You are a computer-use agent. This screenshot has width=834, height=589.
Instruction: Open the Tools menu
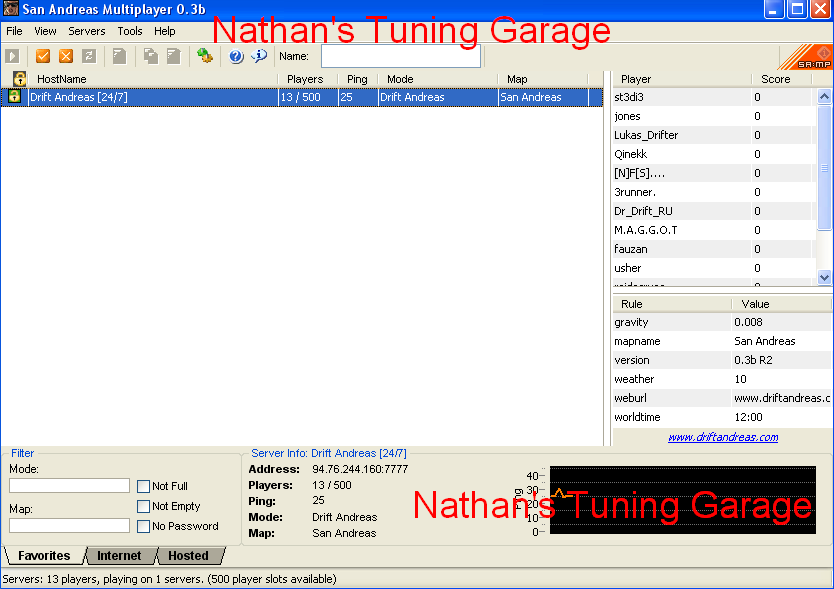tap(130, 31)
